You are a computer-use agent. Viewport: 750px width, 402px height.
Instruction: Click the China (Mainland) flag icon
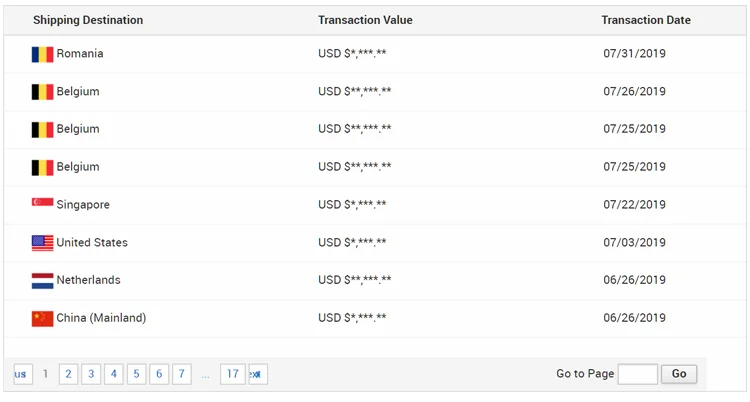(x=42, y=318)
